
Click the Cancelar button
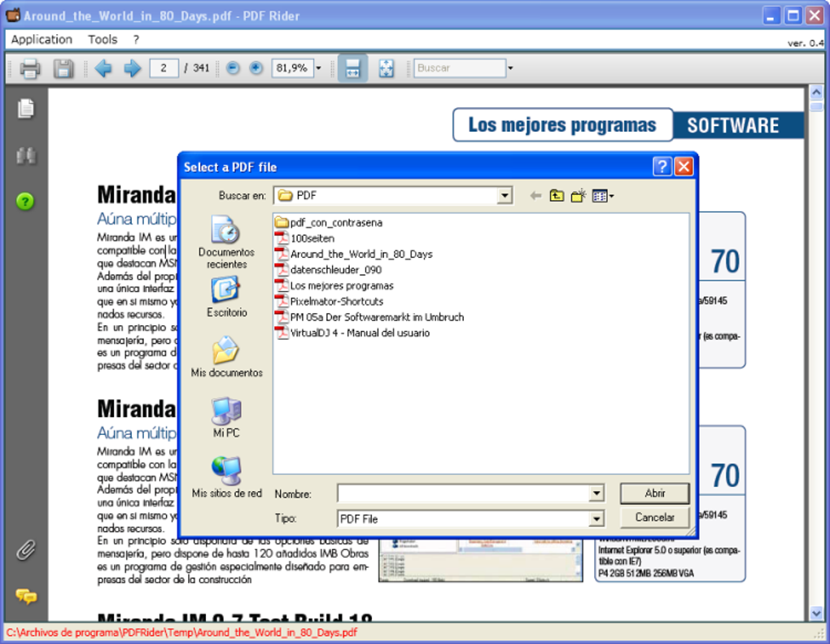(655, 517)
